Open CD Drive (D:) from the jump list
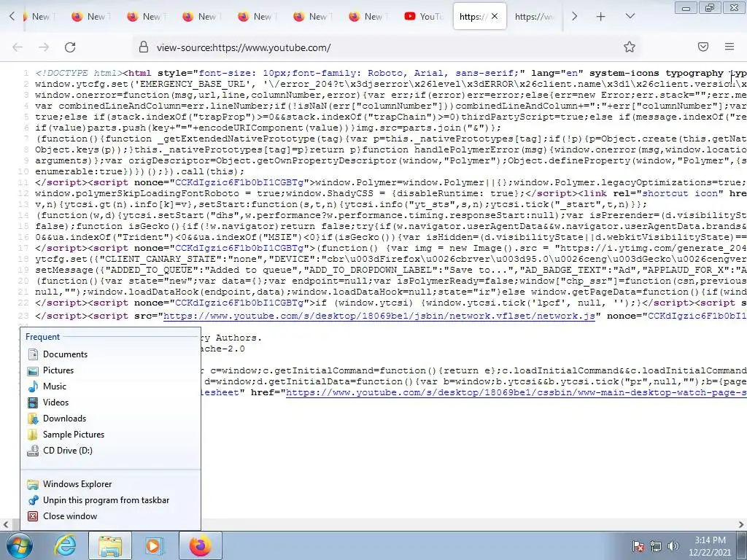This screenshot has width=747, height=560. point(110,451)
